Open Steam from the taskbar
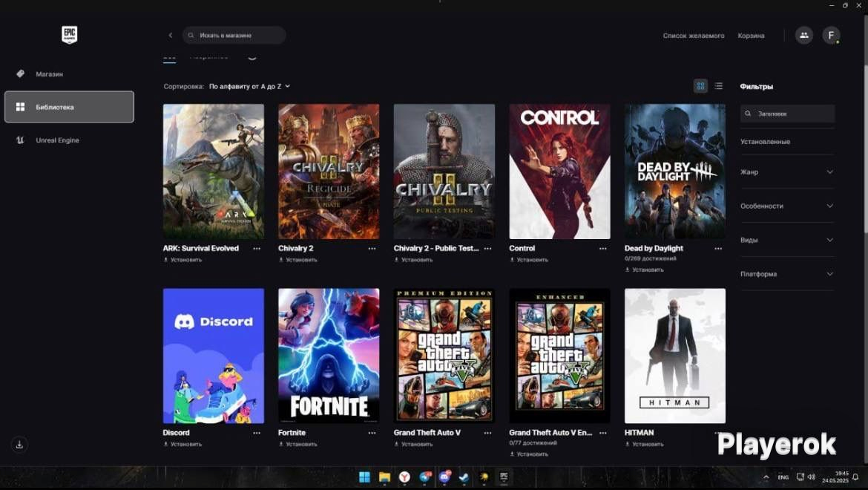This screenshot has height=490, width=868. click(x=464, y=477)
